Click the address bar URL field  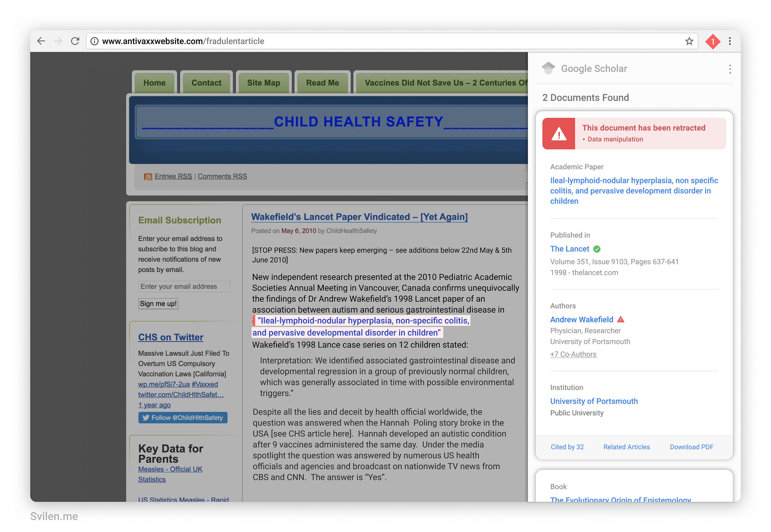tap(392, 41)
